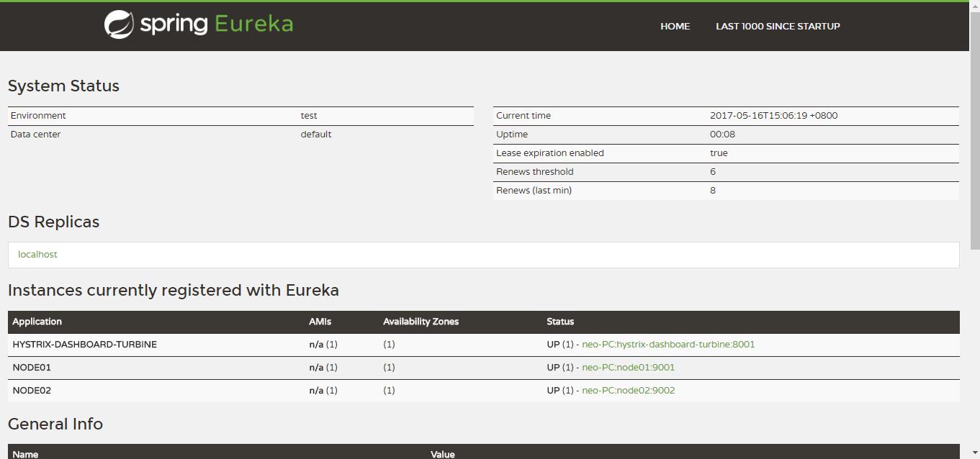Viewport: 980px width, 459px height.
Task: Click the General Info heading
Action: [x=55, y=424]
